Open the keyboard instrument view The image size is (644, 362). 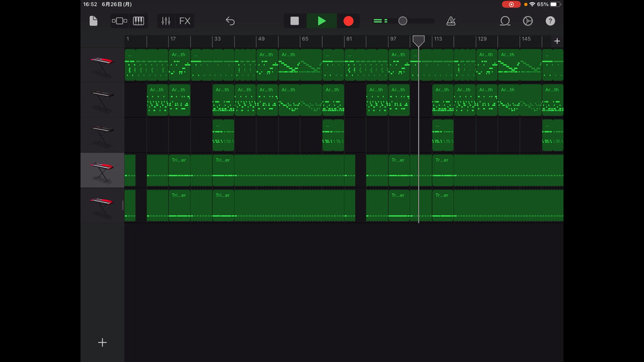coord(138,21)
